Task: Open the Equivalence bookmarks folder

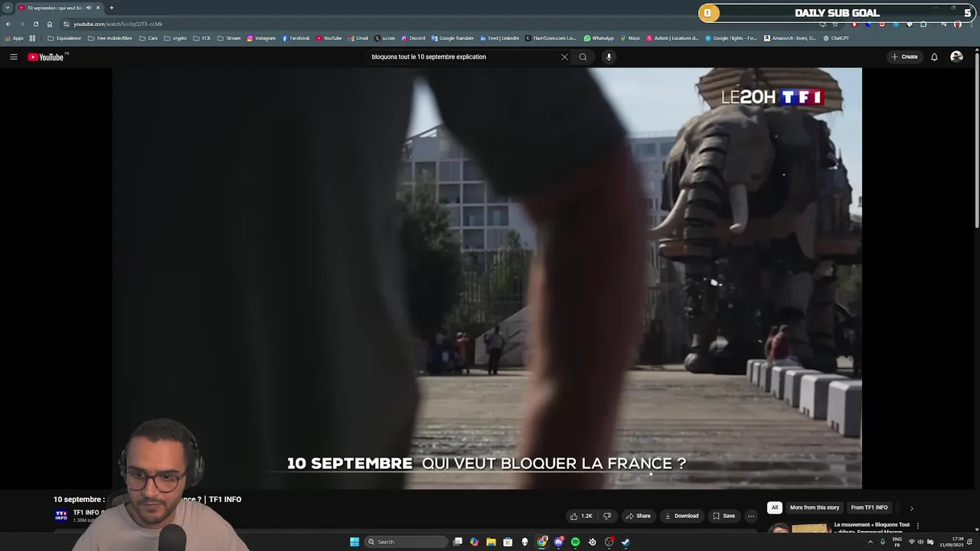Action: tap(64, 38)
